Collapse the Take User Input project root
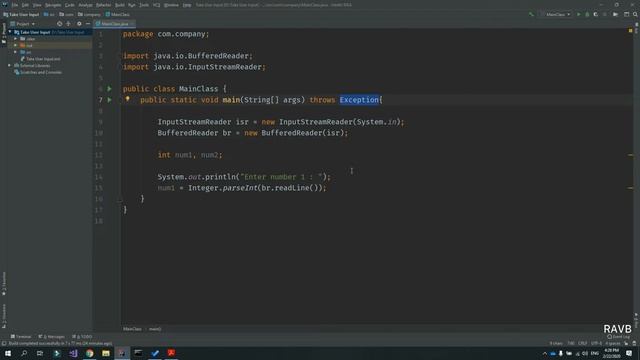This screenshot has height=360, width=640. [x=10, y=32]
